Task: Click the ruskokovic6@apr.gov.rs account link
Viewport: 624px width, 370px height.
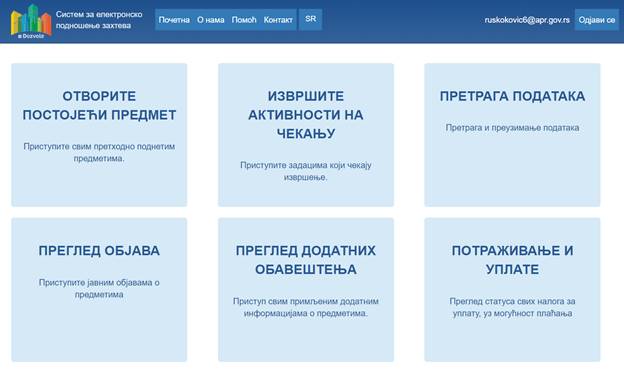Action: pos(527,20)
